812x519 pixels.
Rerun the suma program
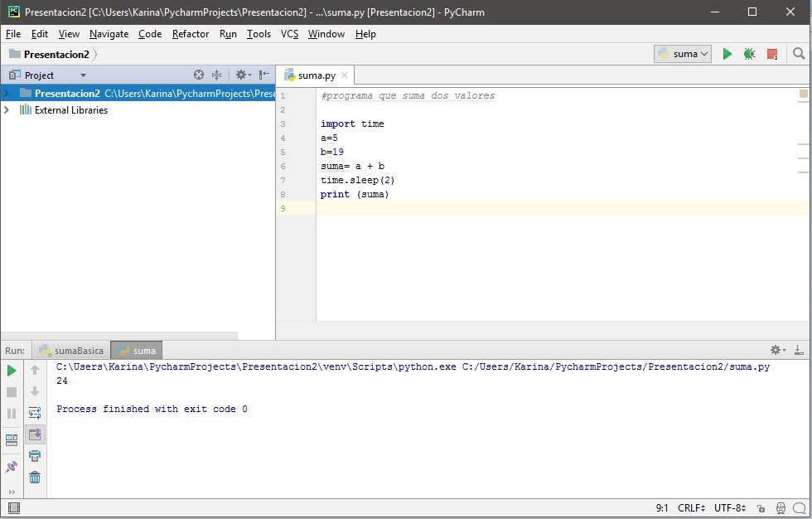(x=12, y=371)
